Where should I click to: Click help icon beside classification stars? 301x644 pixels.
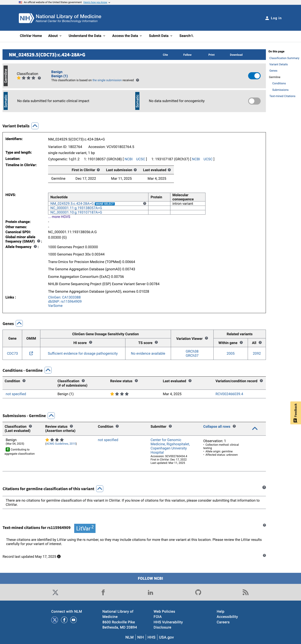(39, 78)
